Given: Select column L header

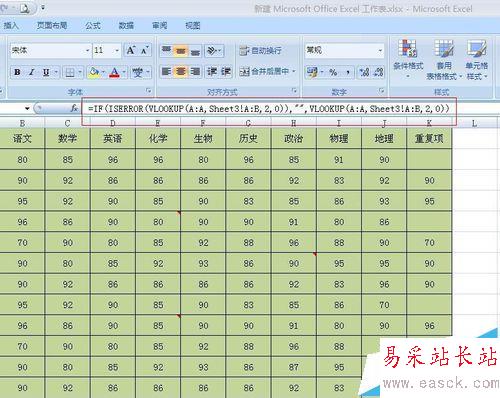Looking at the screenshot, I should pyautogui.click(x=474, y=123).
